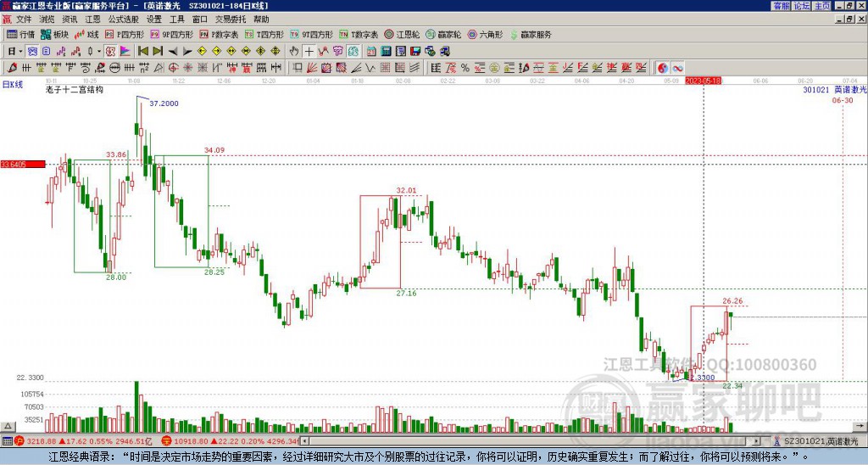
Task: Toggle the 权 price adjustment button
Action: pyautogui.click(x=110, y=52)
